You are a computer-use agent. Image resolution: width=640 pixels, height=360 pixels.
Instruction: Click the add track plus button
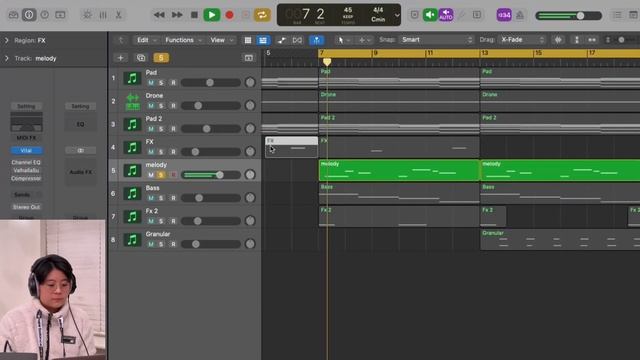tap(120, 58)
